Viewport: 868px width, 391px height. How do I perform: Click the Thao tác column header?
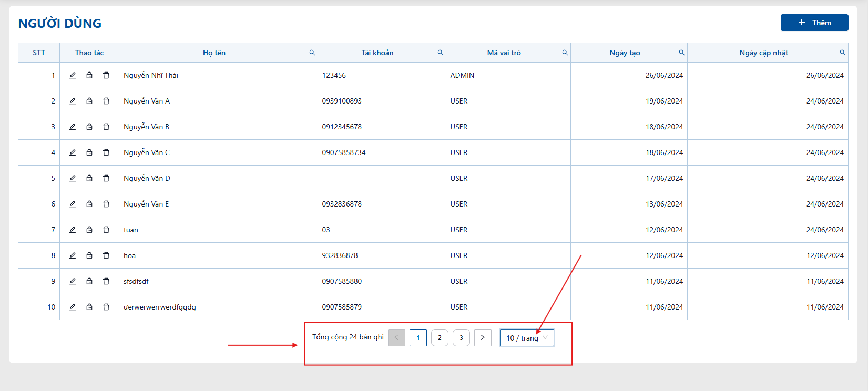(89, 53)
